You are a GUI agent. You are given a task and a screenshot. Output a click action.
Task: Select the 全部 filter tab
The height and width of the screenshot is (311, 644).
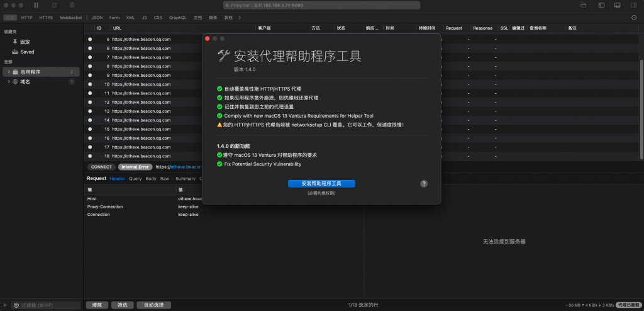[11, 18]
